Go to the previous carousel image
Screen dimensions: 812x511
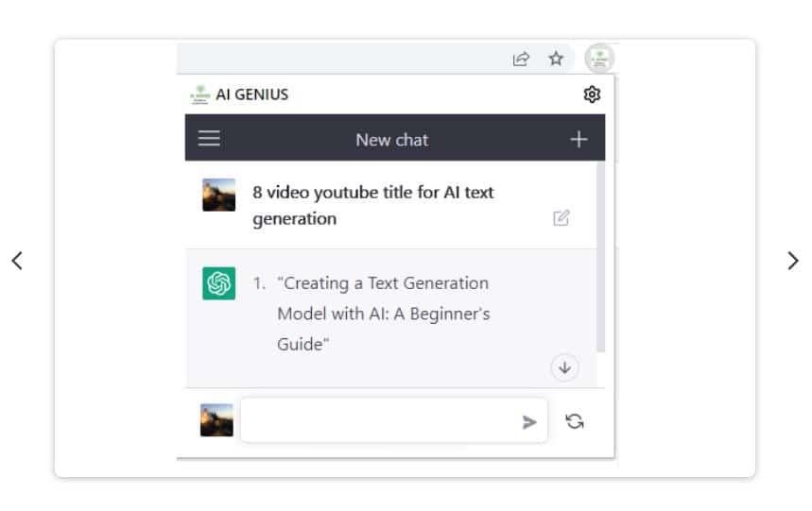pos(17,261)
